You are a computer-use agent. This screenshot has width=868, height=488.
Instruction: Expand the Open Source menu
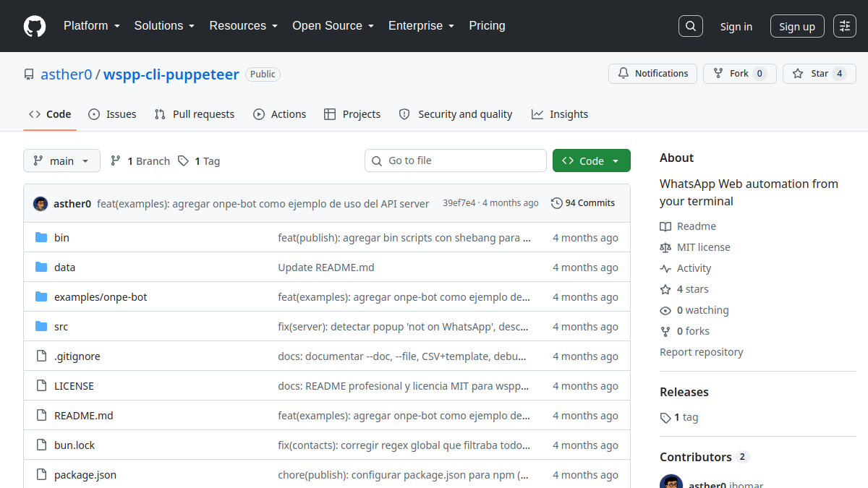pyautogui.click(x=333, y=25)
